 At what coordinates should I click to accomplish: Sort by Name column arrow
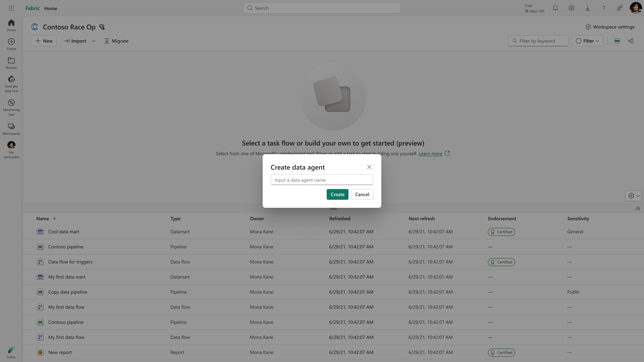click(55, 218)
